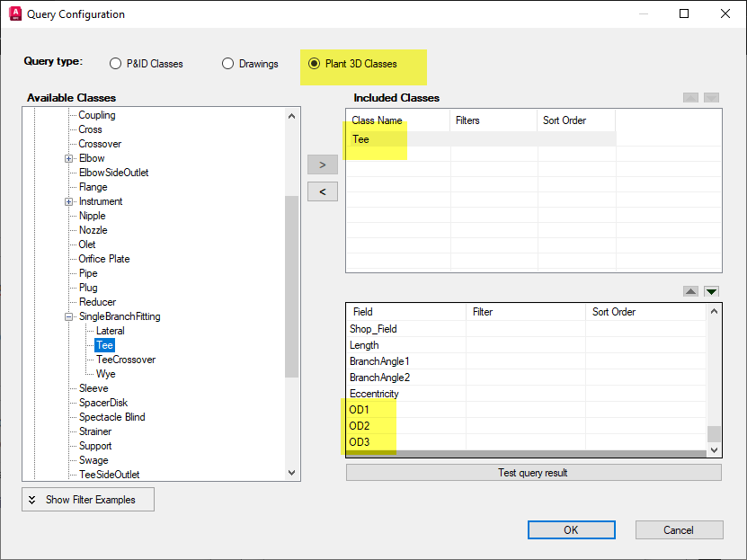Select the Eccentricity field row
This screenshot has width=747, height=560.
pyautogui.click(x=526, y=394)
